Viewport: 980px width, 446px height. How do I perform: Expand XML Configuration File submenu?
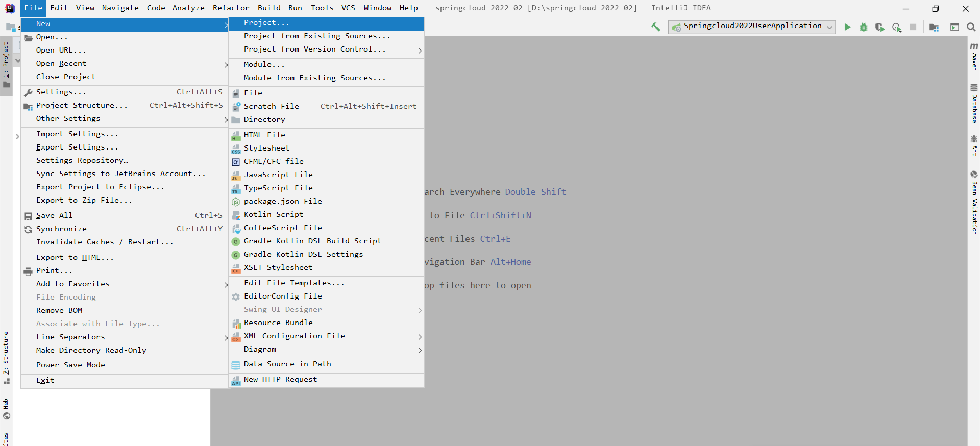click(x=327, y=336)
